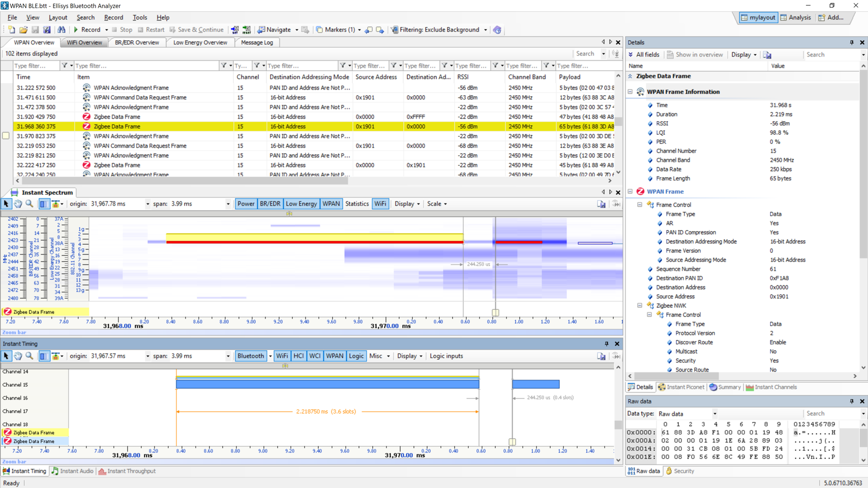
Task: Click the Open file folder icon
Action: [x=23, y=30]
